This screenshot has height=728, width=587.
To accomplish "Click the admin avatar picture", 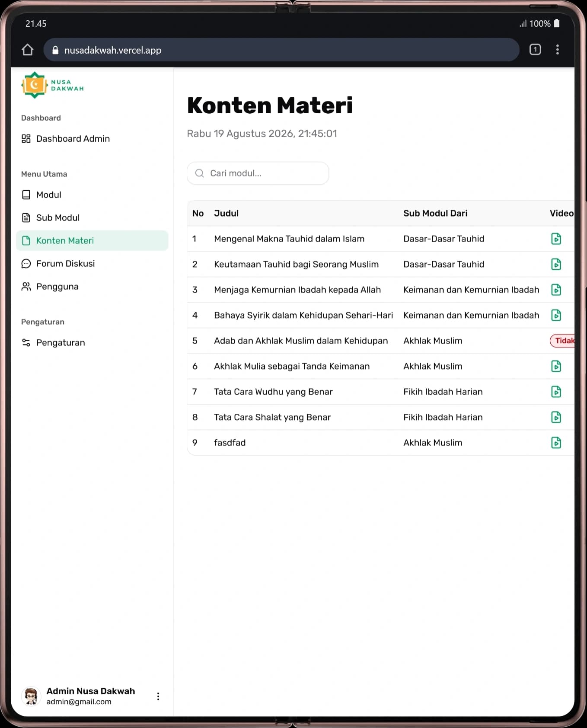I will tap(31, 696).
